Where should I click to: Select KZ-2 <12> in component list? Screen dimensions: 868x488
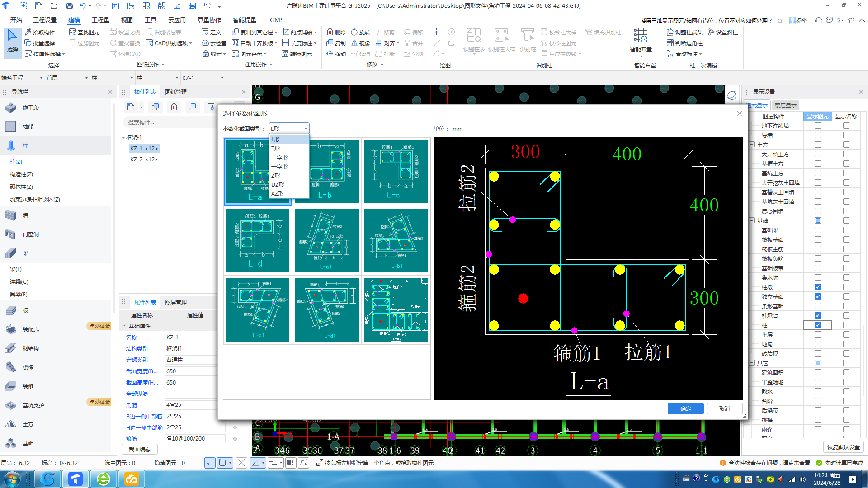[x=144, y=159]
